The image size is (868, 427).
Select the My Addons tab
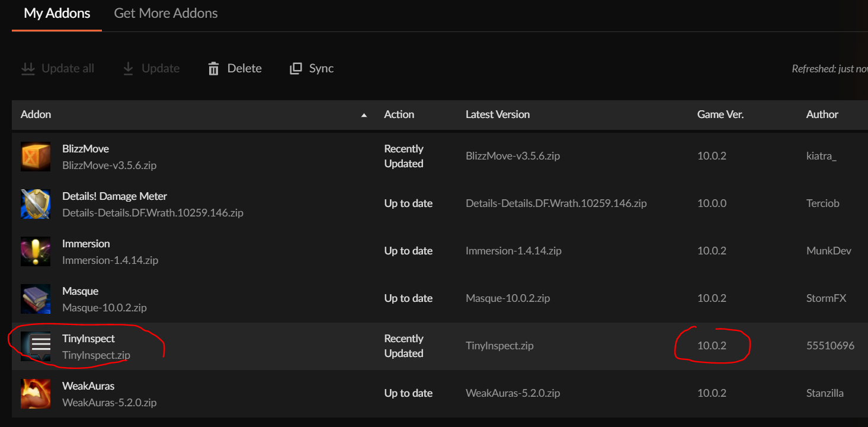pyautogui.click(x=57, y=13)
